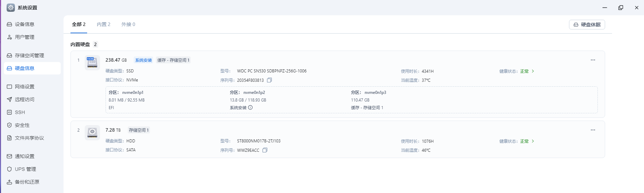Click info icon next to 系统安装 partition
Viewport: 644px width, 193px height.
coord(250,107)
